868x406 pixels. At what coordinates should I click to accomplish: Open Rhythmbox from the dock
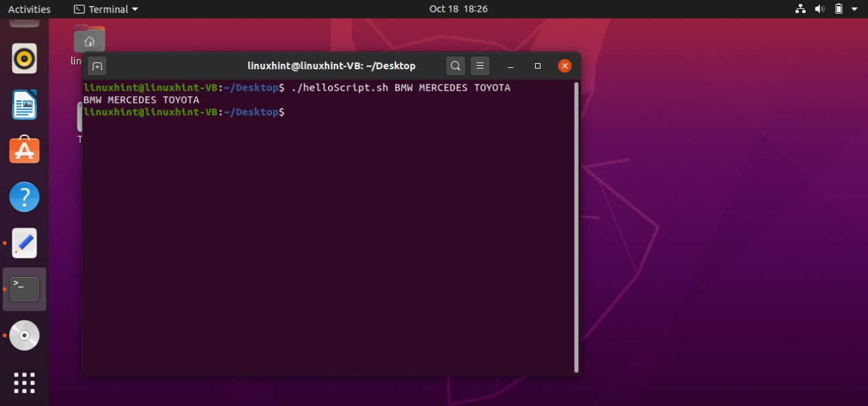click(x=25, y=59)
